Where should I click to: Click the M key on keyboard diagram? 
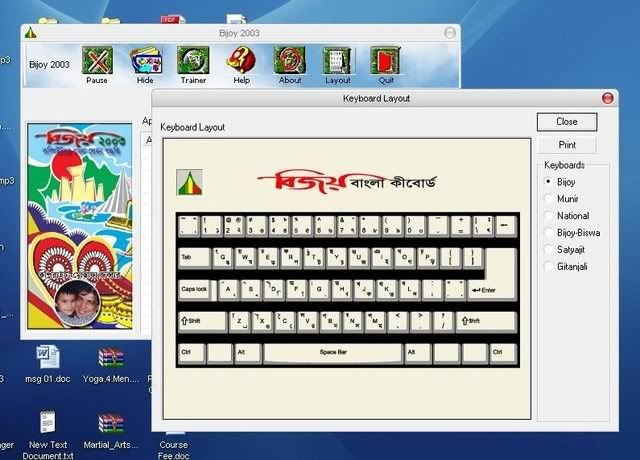coord(375,322)
